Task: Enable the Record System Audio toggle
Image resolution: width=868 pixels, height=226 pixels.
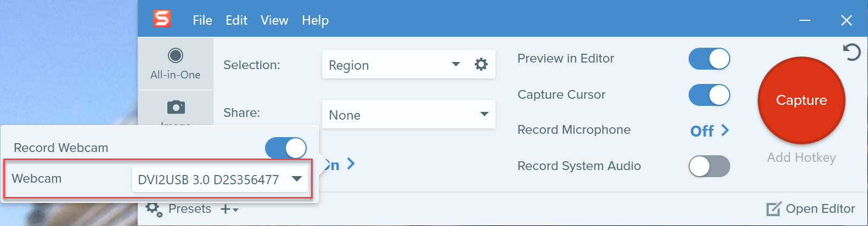Action: coord(709,166)
